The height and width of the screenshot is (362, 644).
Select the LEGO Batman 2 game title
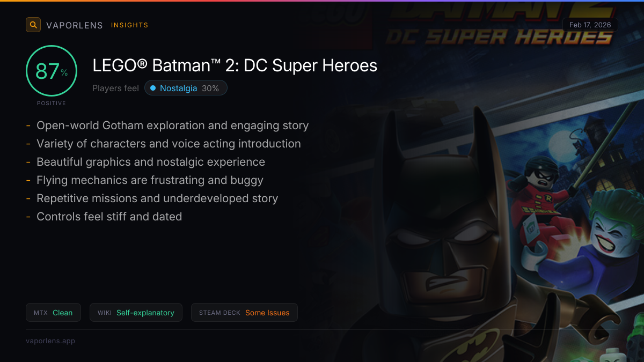point(235,65)
